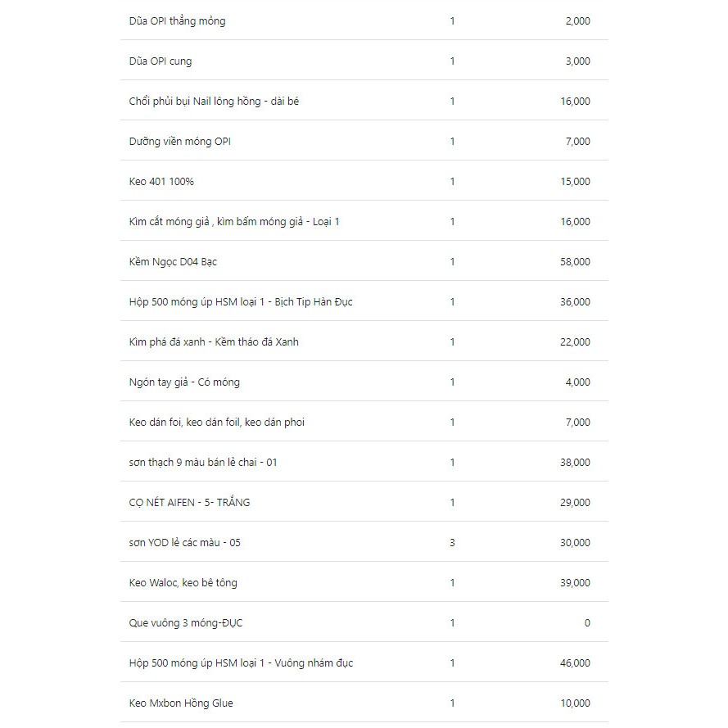Image resolution: width=728 pixels, height=728 pixels.
Task: Click the 58,000 price value
Action: (x=575, y=262)
